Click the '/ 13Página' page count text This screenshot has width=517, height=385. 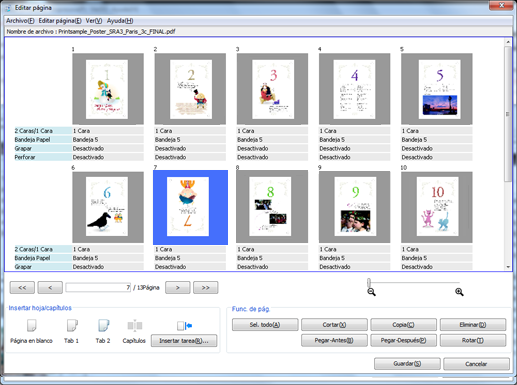click(x=146, y=288)
